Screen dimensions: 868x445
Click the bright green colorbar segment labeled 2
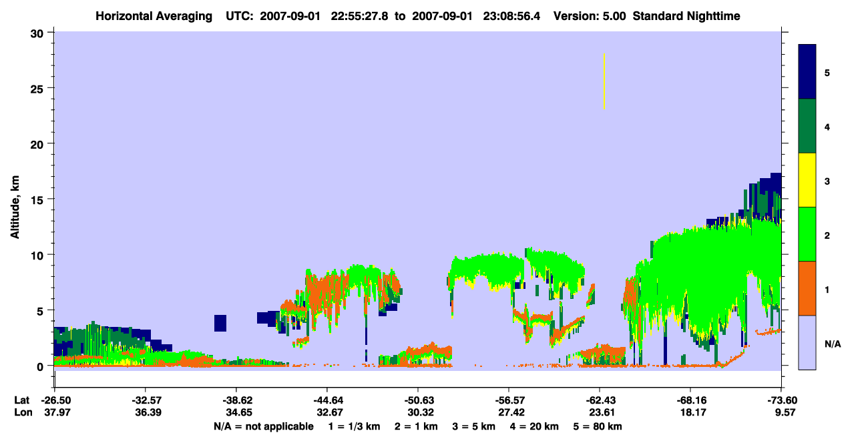[807, 234]
